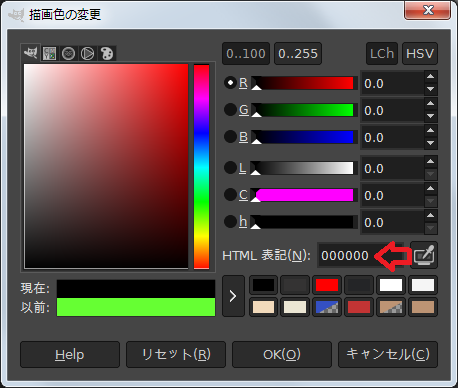This screenshot has width=458, height=388.
Task: Increase the R value with up arrow
Action: click(x=430, y=77)
